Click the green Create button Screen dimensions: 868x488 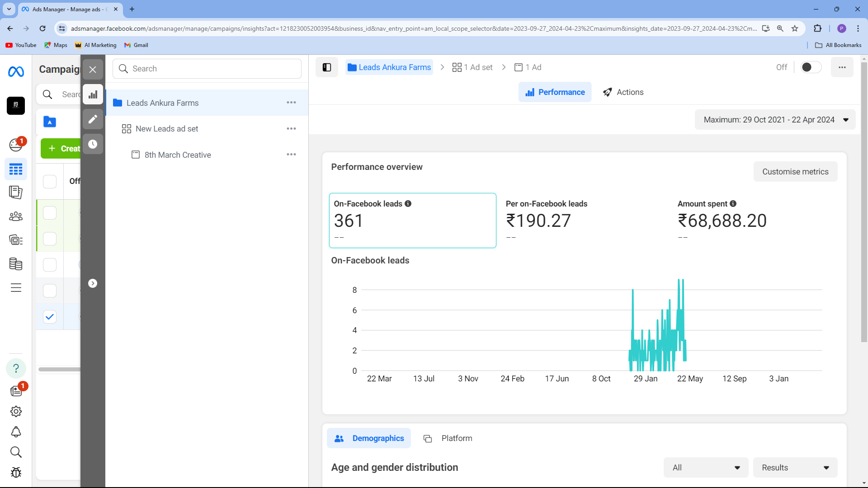pyautogui.click(x=61, y=149)
